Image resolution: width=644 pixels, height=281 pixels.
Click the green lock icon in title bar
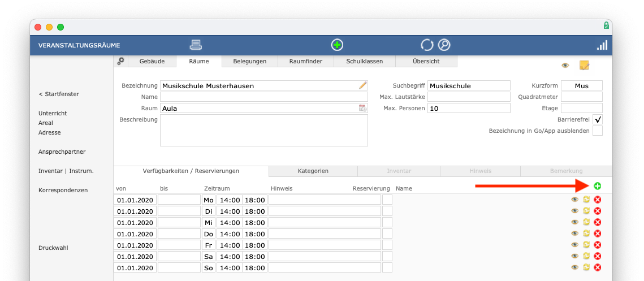[x=606, y=26]
